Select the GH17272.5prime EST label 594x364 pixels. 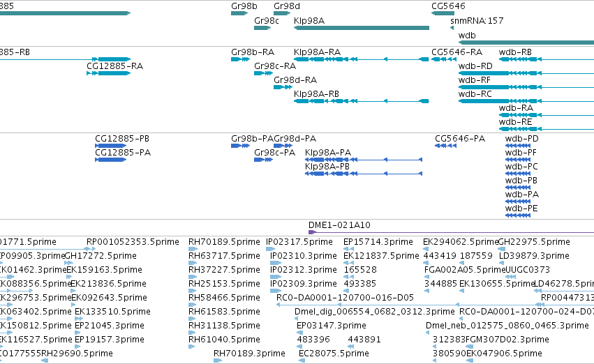[101, 256]
